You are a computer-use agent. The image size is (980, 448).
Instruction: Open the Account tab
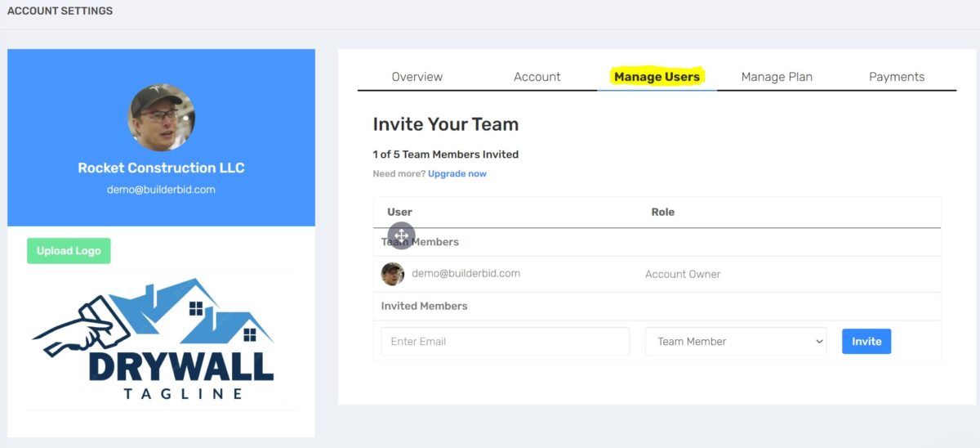click(x=537, y=77)
